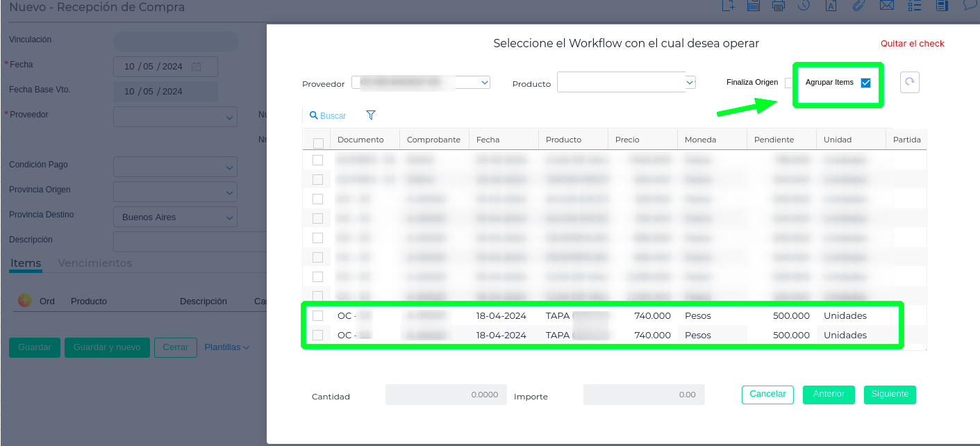The width and height of the screenshot is (980, 446).
Task: Click the Anterior button
Action: coord(829,394)
